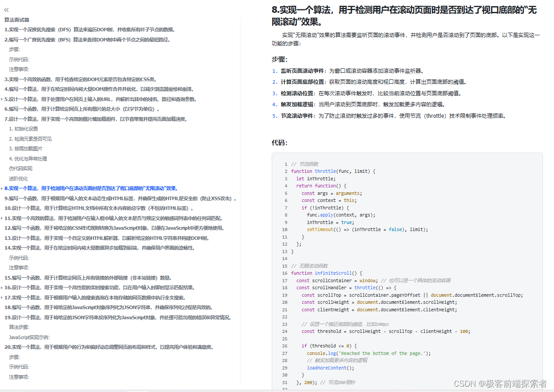The height and width of the screenshot is (392, 554).
Task: Go to item 3 CSS class check question
Action: coord(81,79)
